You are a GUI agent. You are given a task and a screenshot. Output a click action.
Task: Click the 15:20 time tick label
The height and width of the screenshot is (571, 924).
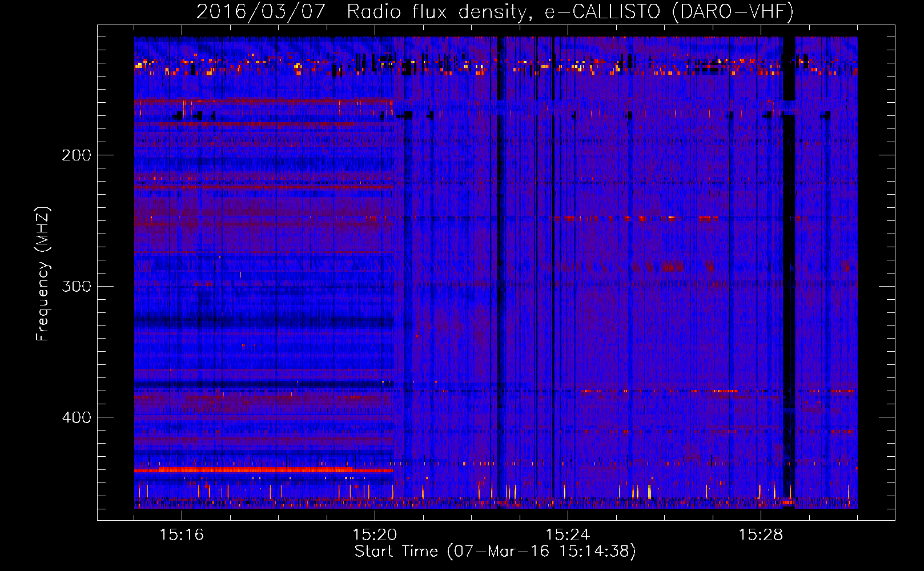click(x=375, y=534)
